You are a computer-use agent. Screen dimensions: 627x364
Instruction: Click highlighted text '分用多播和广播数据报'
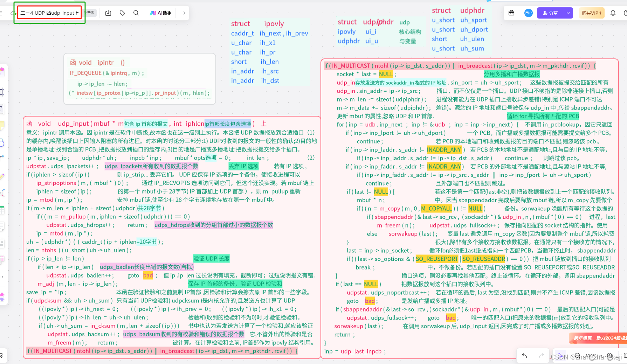512,74
